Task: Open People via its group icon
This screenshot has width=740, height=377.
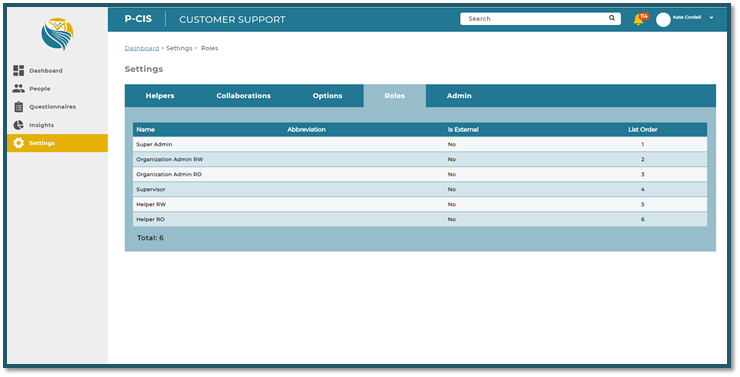Action: [x=18, y=88]
